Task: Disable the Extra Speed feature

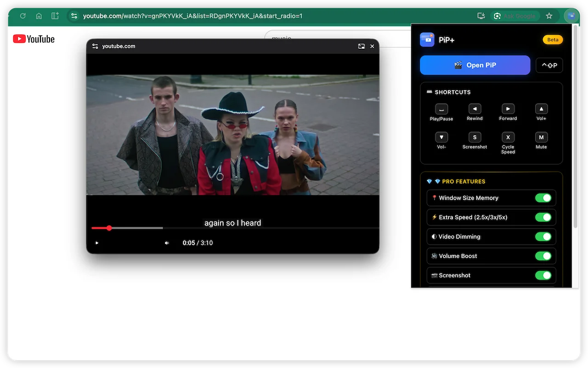Action: [544, 217]
